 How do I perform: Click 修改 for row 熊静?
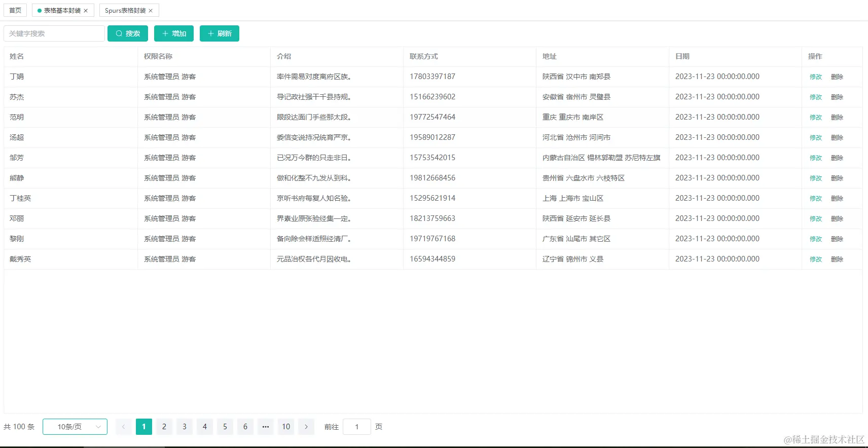(816, 178)
